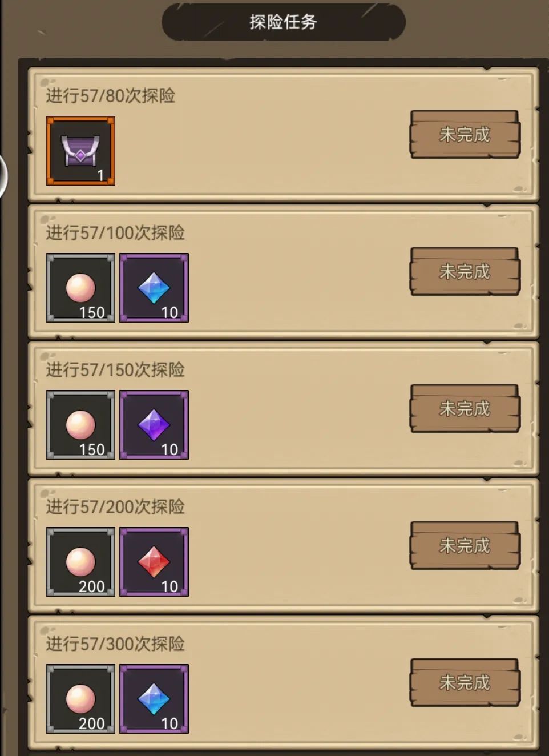Select the pearl reward in 300次探险 task
Screen dimensions: 549x756
(80, 699)
